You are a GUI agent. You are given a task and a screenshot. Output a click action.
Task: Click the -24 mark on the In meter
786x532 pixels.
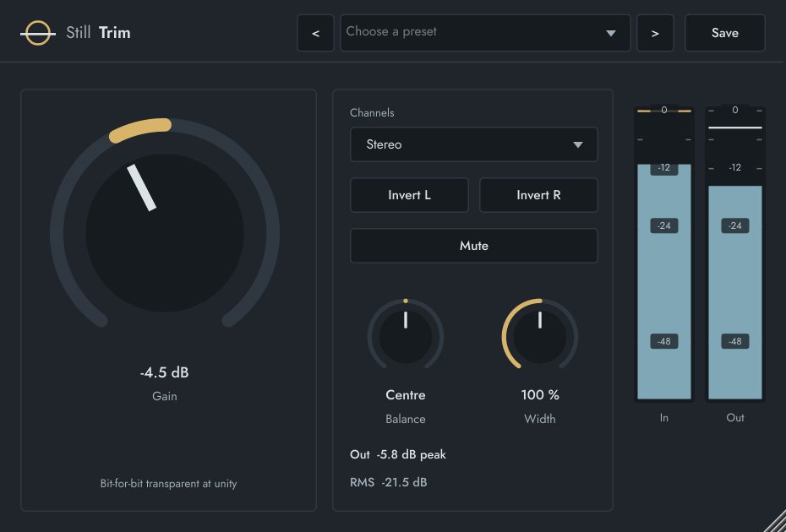tap(664, 225)
